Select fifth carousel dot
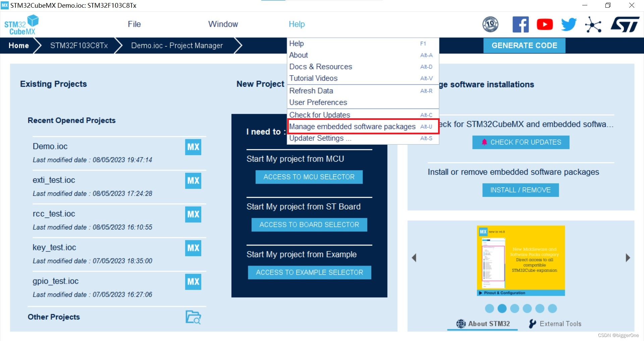Image resolution: width=644 pixels, height=341 pixels. (x=540, y=309)
